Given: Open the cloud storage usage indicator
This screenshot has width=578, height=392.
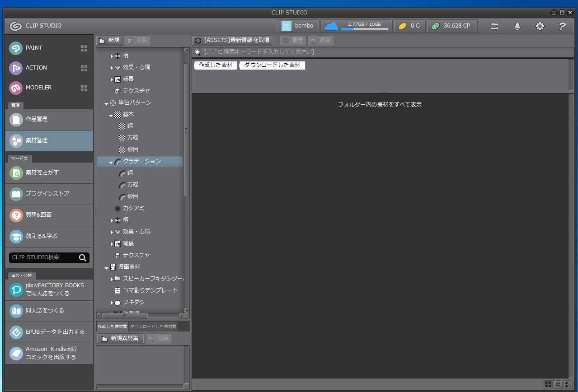Looking at the screenshot, I should (357, 26).
